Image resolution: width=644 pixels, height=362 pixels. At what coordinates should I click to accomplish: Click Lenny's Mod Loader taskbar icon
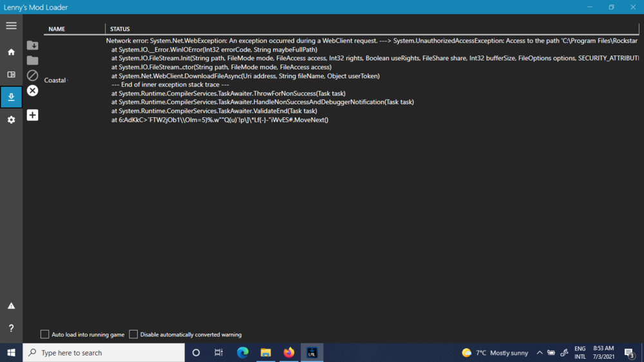[312, 352]
